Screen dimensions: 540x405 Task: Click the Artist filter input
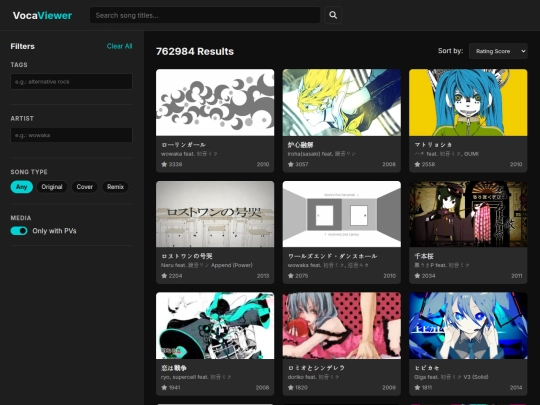[71, 135]
